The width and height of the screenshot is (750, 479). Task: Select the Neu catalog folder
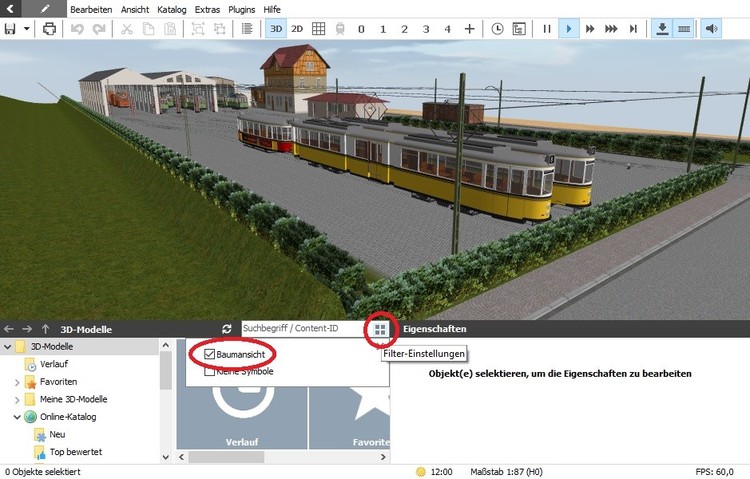(x=57, y=434)
